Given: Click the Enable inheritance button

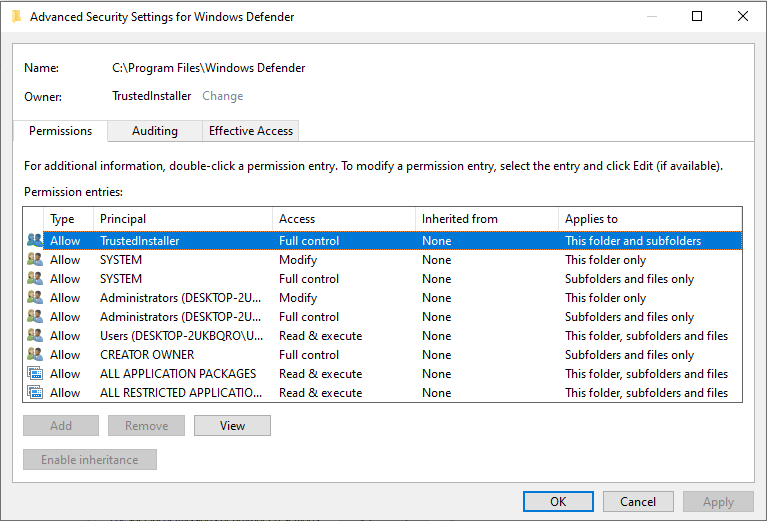Looking at the screenshot, I should (90, 459).
